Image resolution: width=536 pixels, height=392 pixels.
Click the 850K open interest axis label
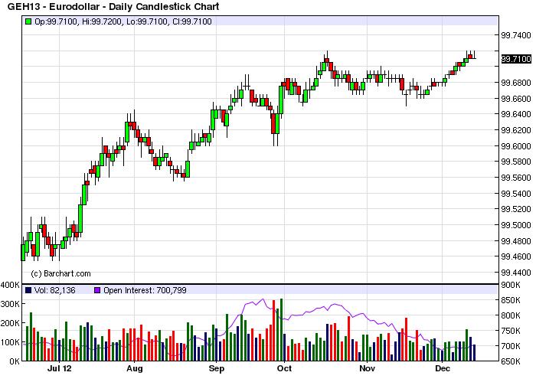pos(511,300)
